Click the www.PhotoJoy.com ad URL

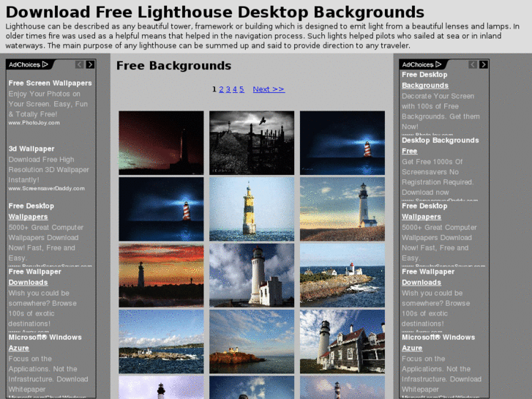pyautogui.click(x=34, y=123)
